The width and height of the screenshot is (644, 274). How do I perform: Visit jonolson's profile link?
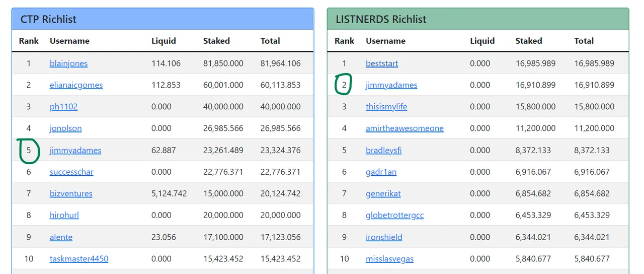tap(65, 128)
